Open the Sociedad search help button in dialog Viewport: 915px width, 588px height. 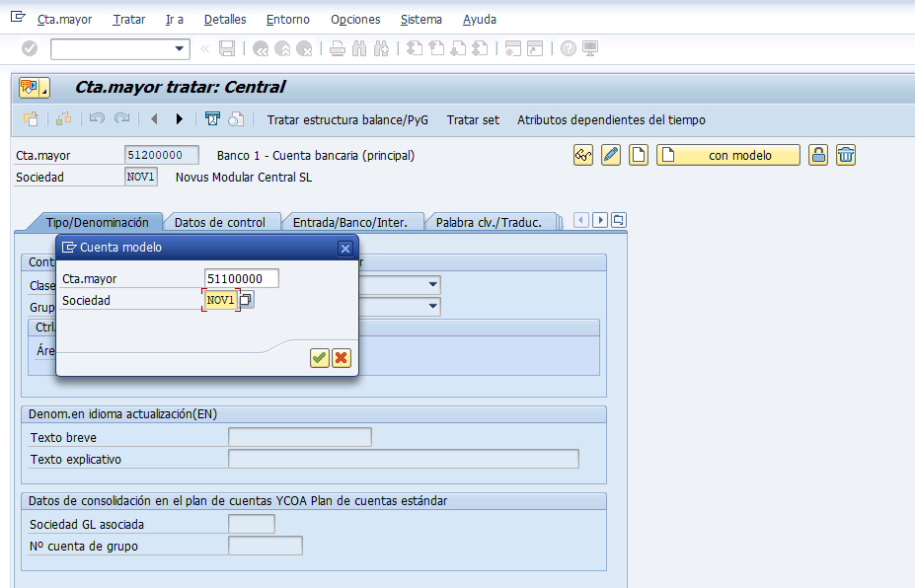tap(246, 300)
